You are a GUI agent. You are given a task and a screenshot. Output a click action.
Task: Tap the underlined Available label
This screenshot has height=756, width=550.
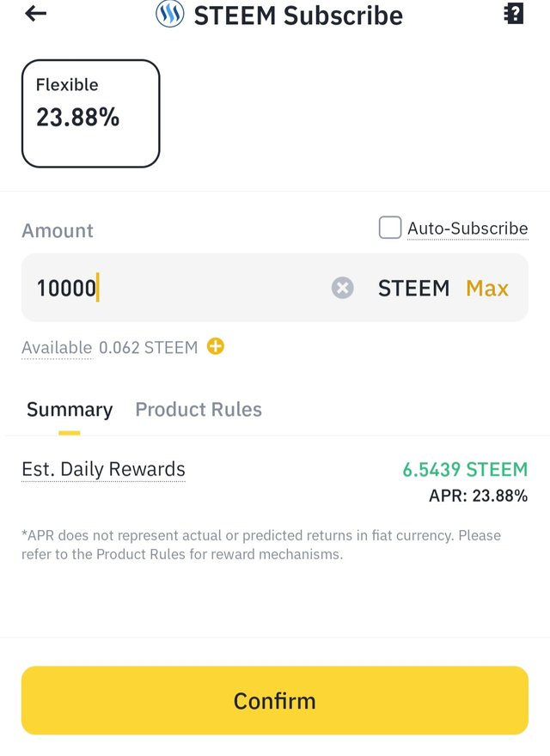57,348
